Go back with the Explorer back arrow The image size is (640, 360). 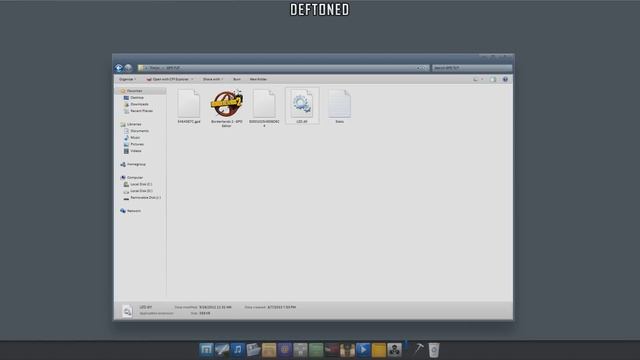[119, 68]
